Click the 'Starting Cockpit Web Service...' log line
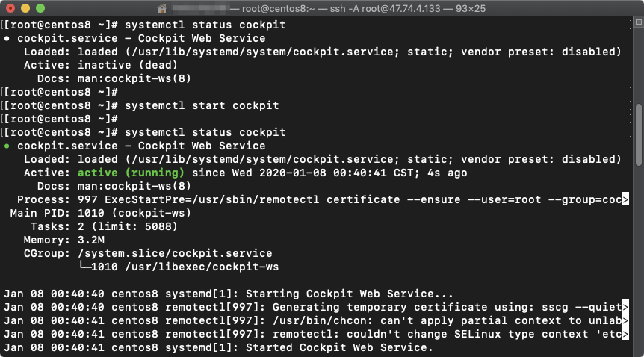Image resolution: width=644 pixels, height=357 pixels. 229,294
